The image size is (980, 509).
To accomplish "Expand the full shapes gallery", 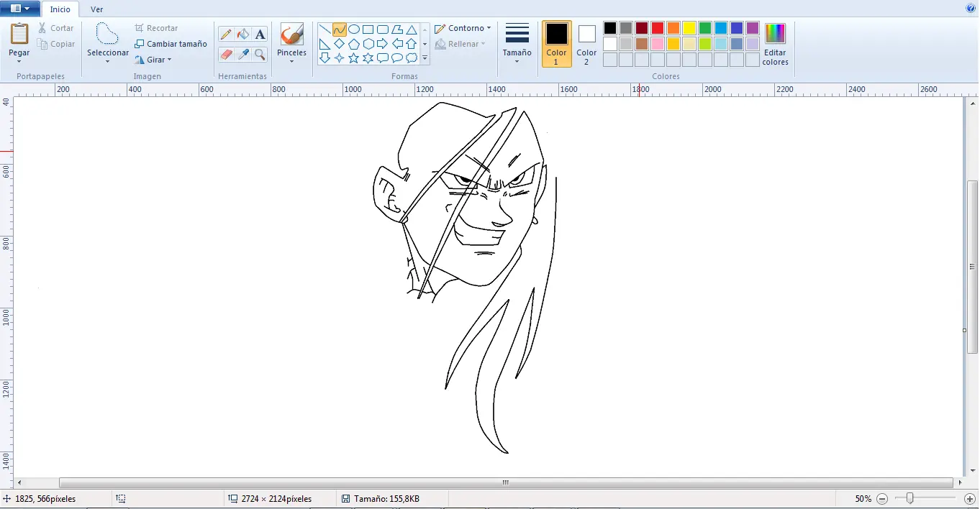I will tap(425, 58).
